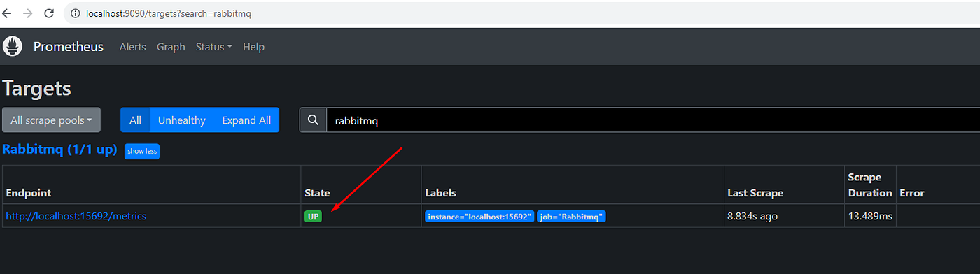Image resolution: width=980 pixels, height=274 pixels.
Task: Open the Graph page
Action: (171, 47)
